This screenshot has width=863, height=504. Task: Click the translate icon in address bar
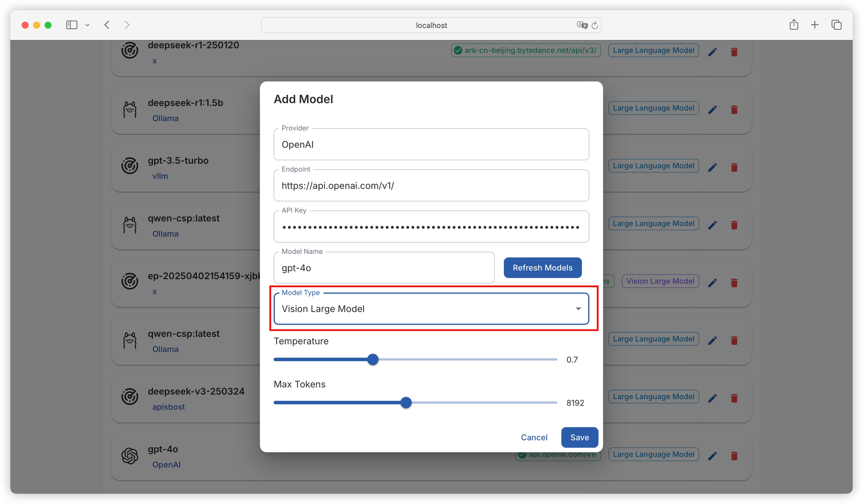point(582,25)
